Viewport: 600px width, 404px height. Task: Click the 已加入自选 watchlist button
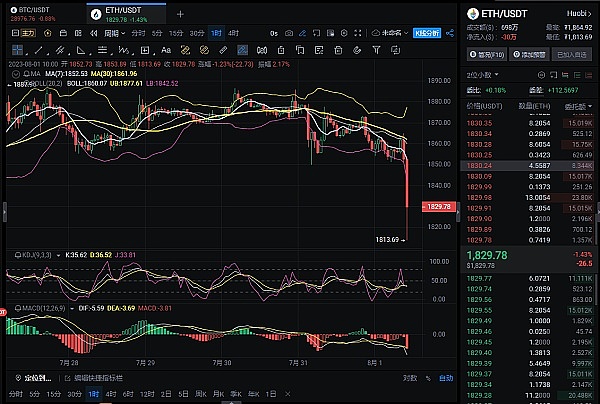(572, 55)
